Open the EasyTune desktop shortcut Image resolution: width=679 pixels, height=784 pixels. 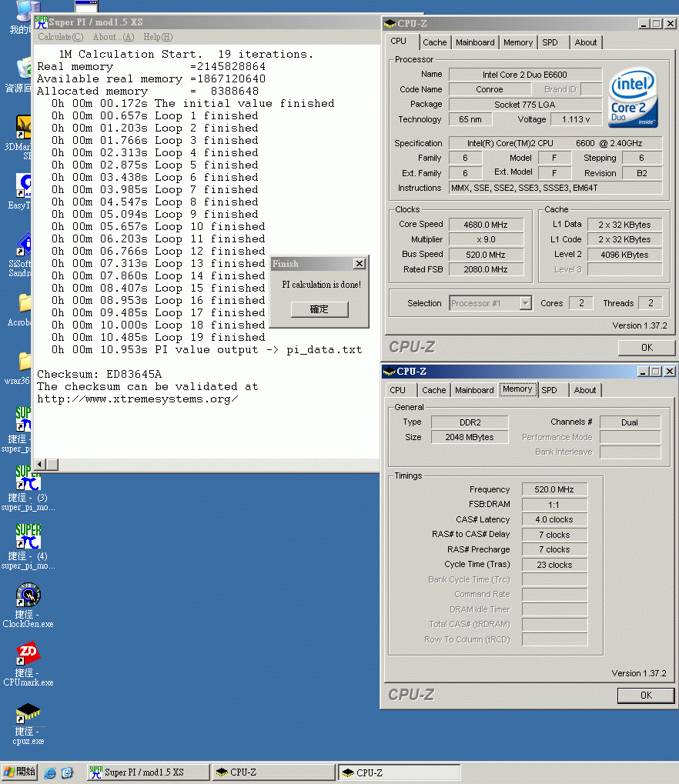[24, 186]
